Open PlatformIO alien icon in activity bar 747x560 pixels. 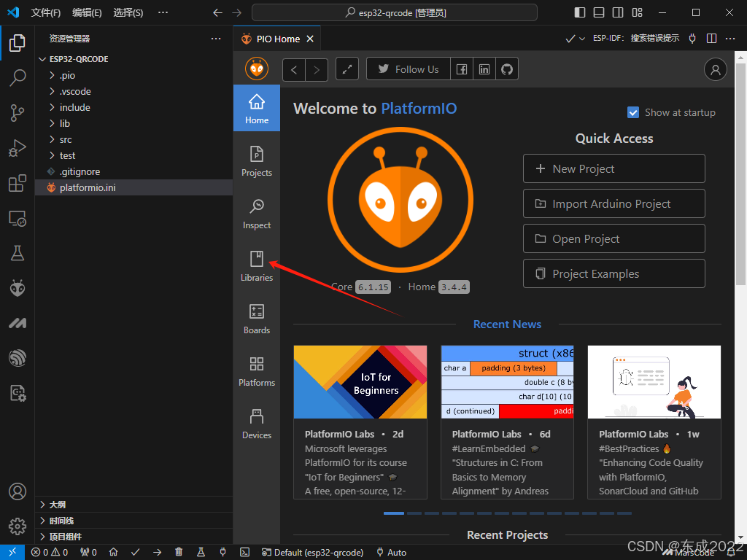18,288
